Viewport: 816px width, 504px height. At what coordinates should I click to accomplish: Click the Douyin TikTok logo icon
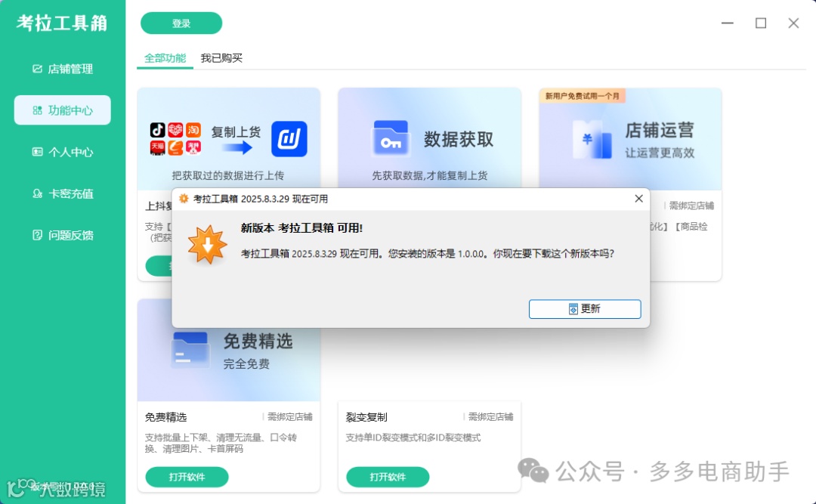pyautogui.click(x=158, y=130)
